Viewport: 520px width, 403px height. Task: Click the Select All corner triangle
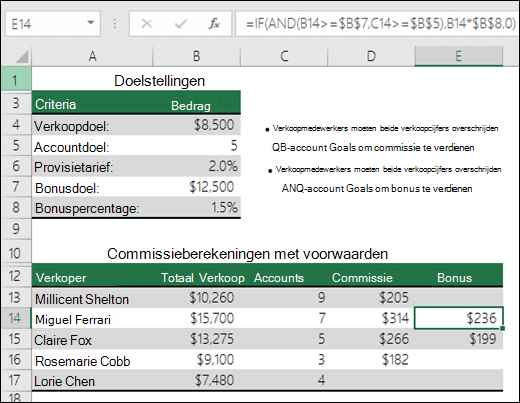point(22,56)
